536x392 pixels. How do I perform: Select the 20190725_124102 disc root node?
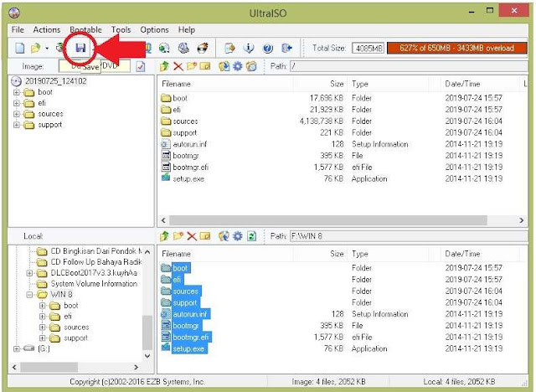click(56, 81)
